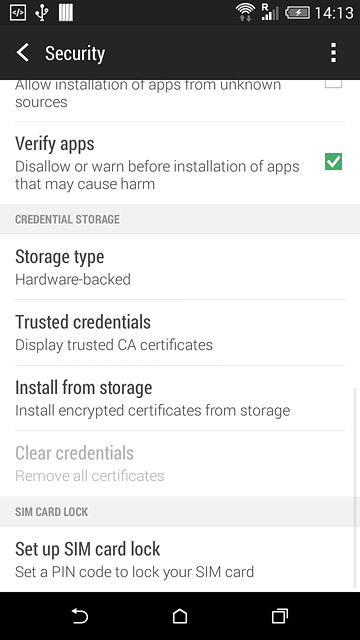Tap the battery charging status icon
This screenshot has width=360, height=640.
[x=298, y=13]
